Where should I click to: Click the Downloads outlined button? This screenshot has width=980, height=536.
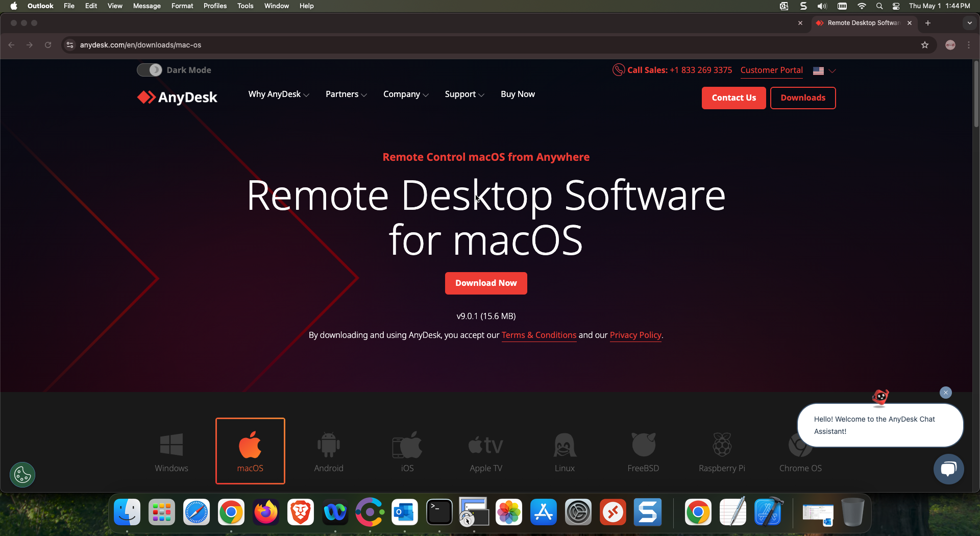[x=803, y=98]
